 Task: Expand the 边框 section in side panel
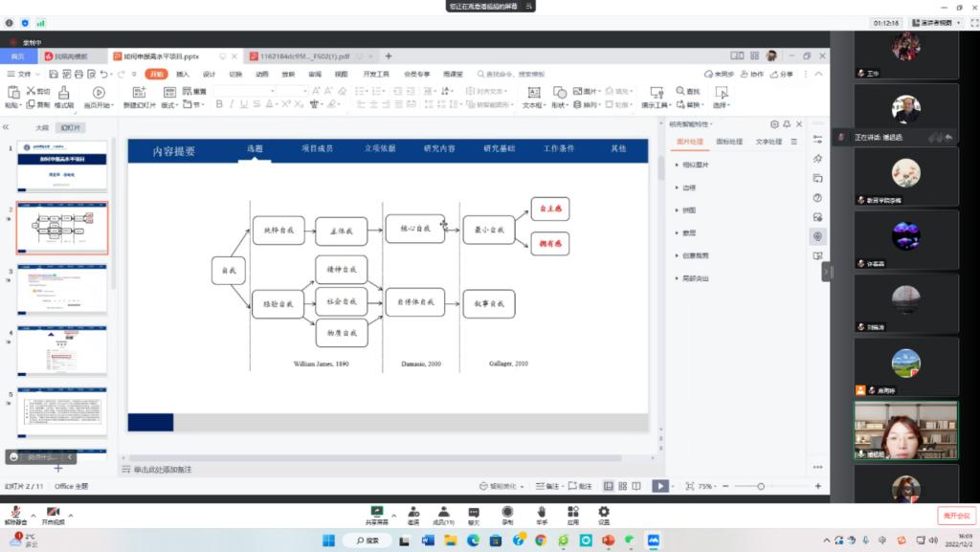coord(687,188)
